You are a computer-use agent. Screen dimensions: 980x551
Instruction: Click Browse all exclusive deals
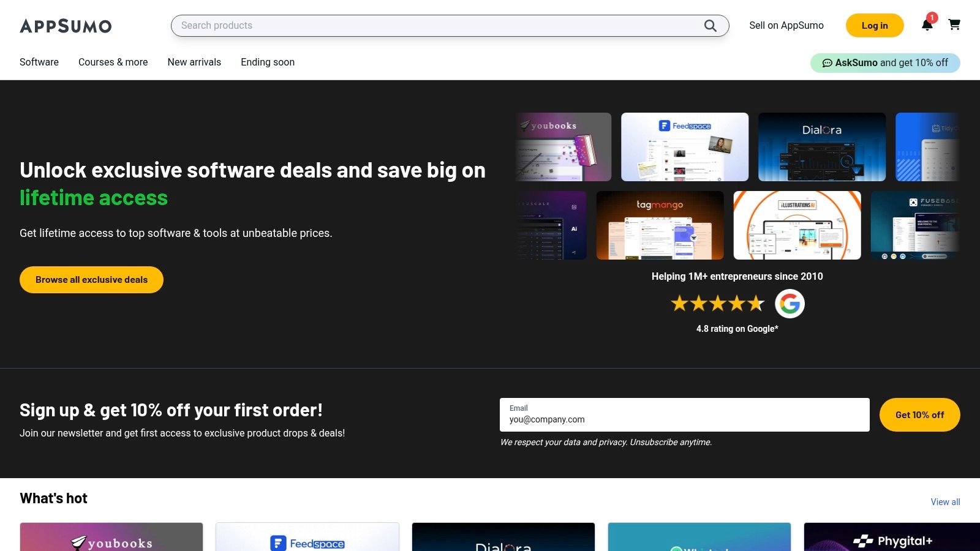pos(91,280)
